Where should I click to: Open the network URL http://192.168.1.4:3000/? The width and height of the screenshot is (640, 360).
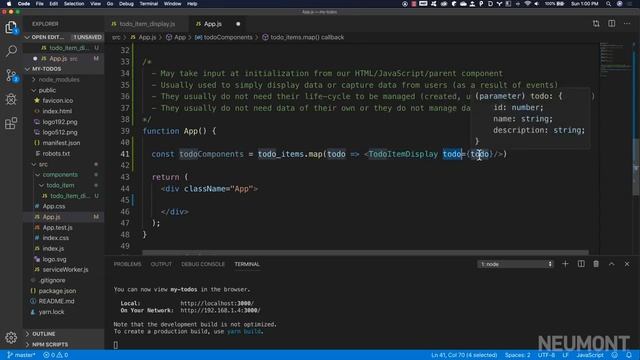220,310
